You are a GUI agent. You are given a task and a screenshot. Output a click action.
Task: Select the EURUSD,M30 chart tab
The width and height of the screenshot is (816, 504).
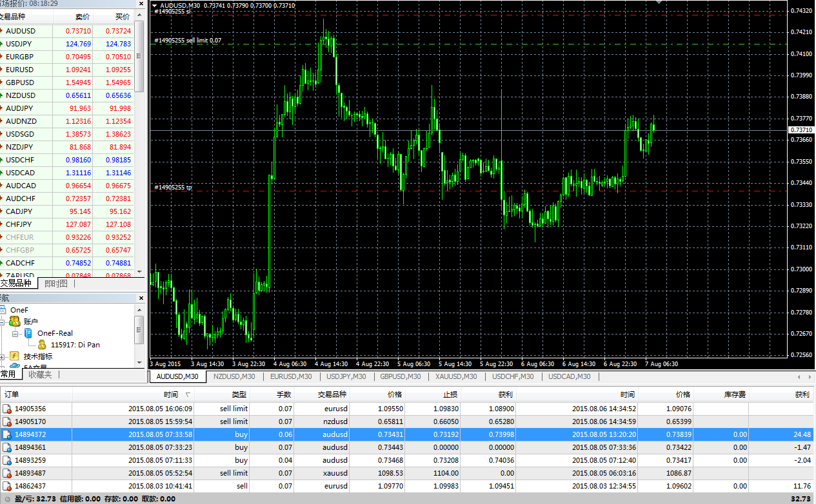pos(290,376)
